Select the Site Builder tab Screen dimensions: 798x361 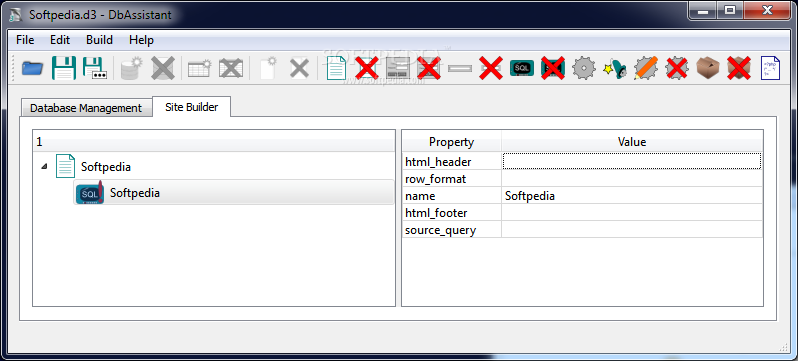[x=191, y=107]
